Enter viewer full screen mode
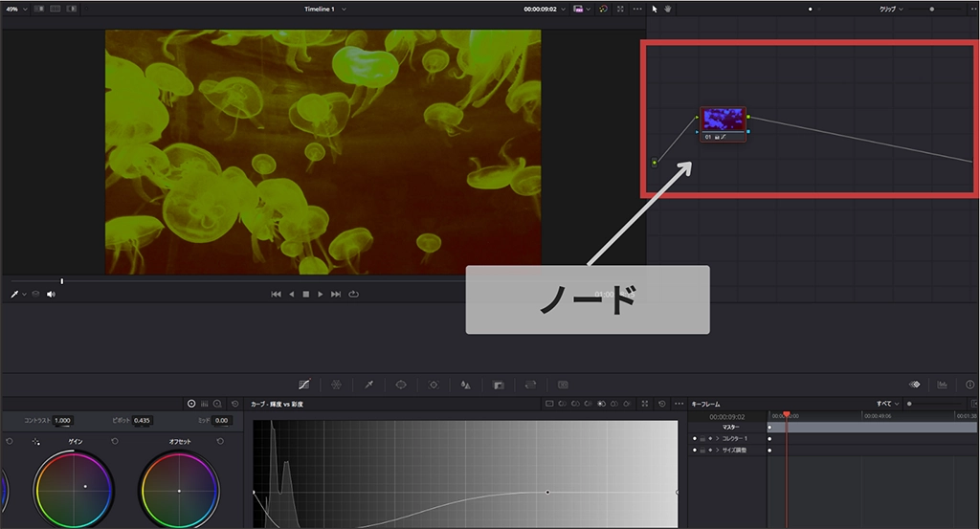Screen dimensions: 980x529 click(620, 9)
